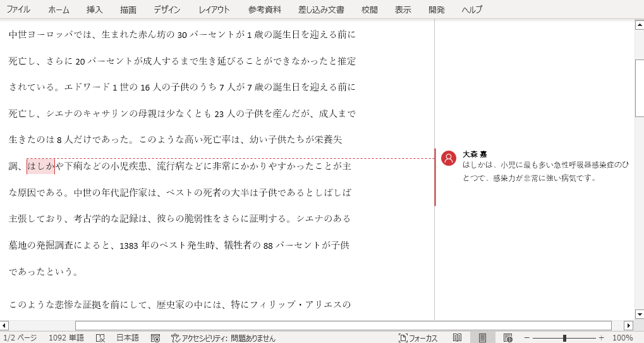Open the レイアウト tab
Viewport: 644px width, 343px height.
pos(214,9)
